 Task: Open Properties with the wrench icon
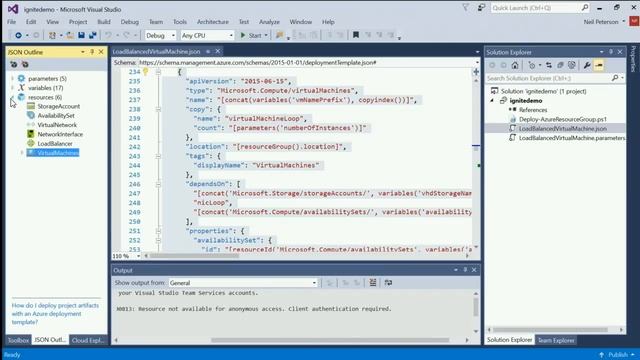pos(587,65)
